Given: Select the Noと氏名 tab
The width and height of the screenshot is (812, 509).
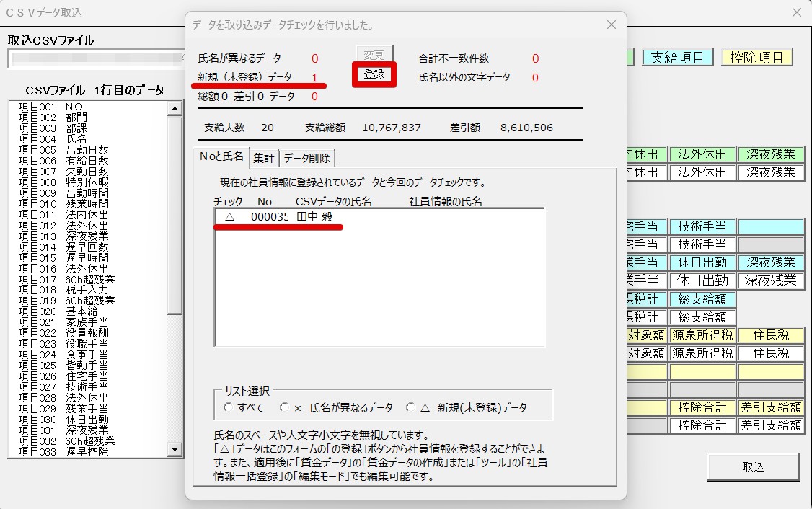Looking at the screenshot, I should (x=221, y=156).
